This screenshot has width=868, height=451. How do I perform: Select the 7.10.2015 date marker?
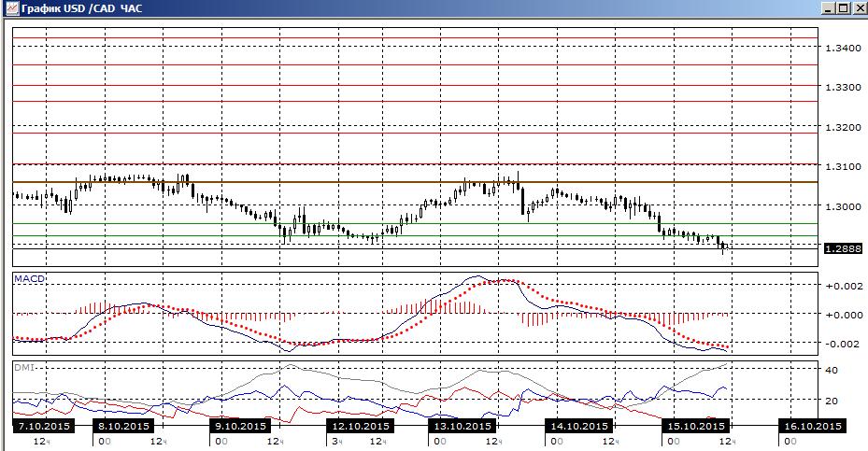coord(44,426)
